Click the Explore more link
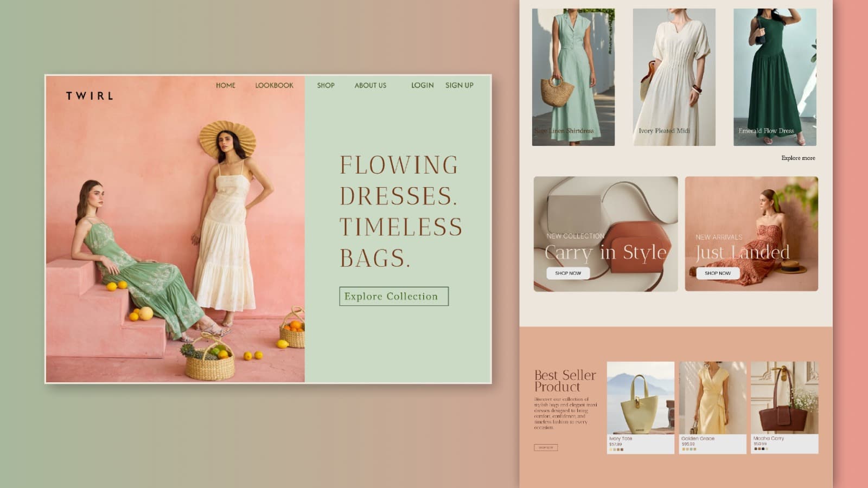The height and width of the screenshot is (488, 868). tap(798, 158)
